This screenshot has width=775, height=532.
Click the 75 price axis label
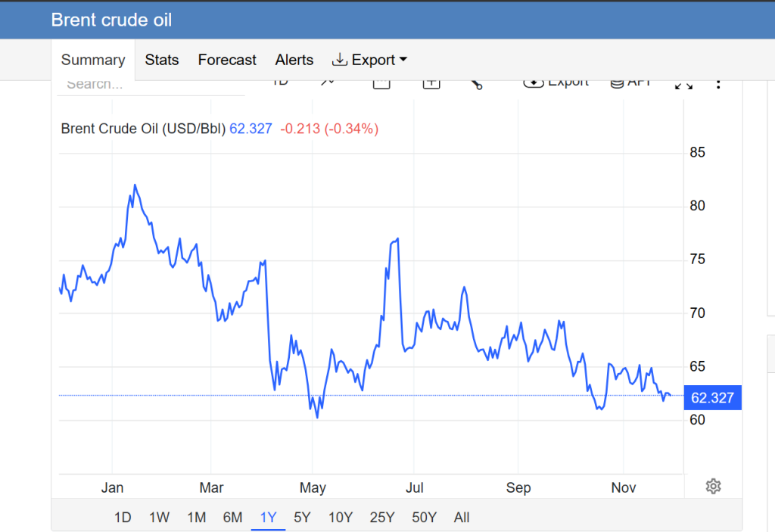[697, 259]
